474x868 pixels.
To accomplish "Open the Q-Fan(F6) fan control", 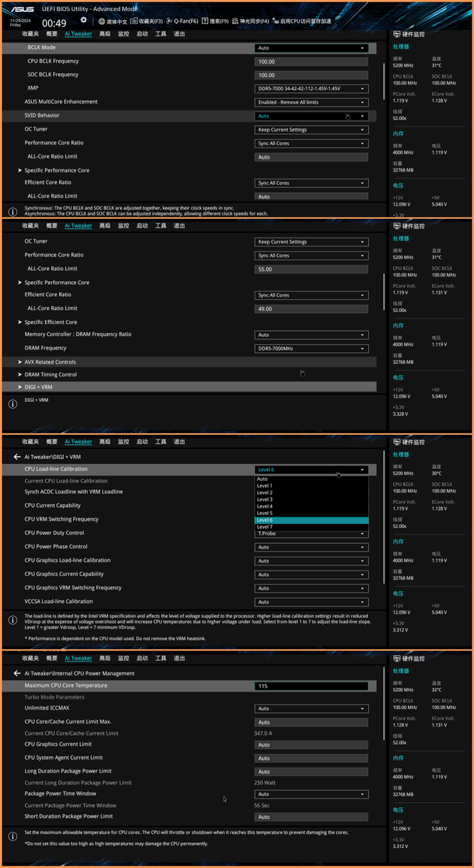I will coord(182,21).
